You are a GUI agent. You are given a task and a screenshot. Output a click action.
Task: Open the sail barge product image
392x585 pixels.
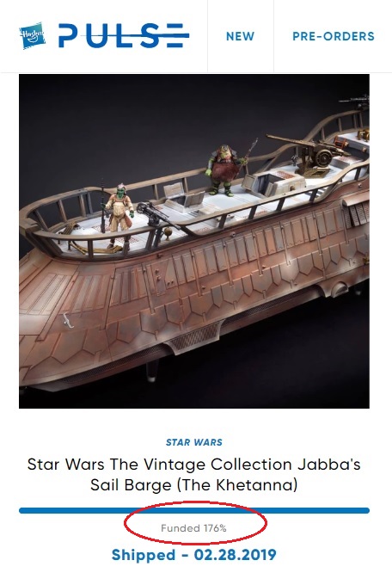click(194, 241)
